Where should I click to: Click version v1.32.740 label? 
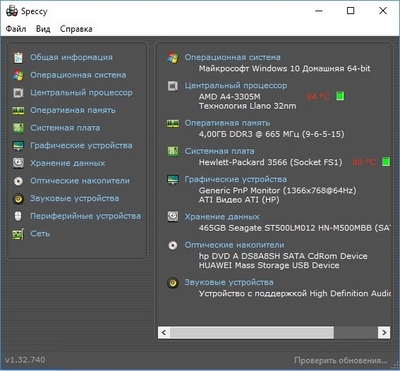(25, 360)
